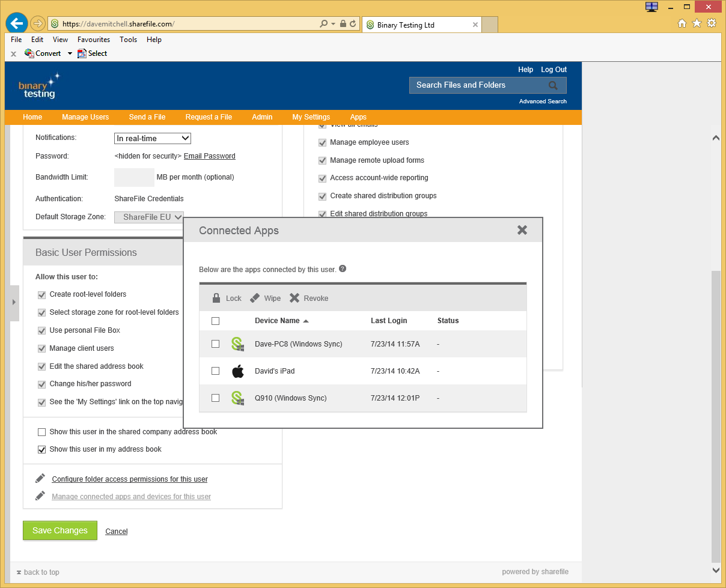This screenshot has width=726, height=588.
Task: Click the Cancel link
Action: (x=117, y=531)
